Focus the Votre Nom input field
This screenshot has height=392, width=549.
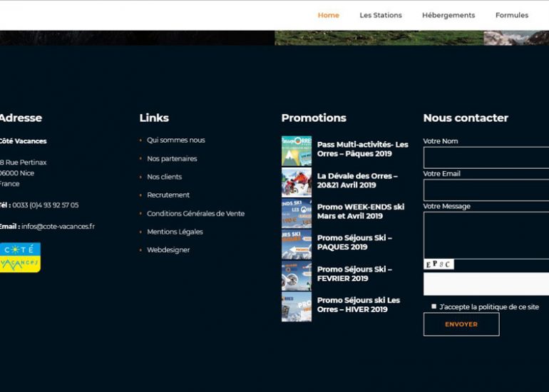486,158
